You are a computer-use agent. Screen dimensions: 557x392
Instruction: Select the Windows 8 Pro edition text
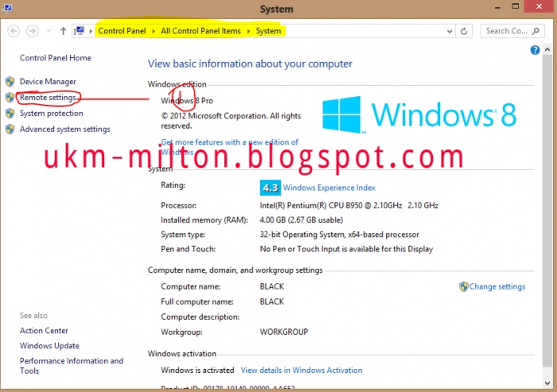pyautogui.click(x=187, y=101)
